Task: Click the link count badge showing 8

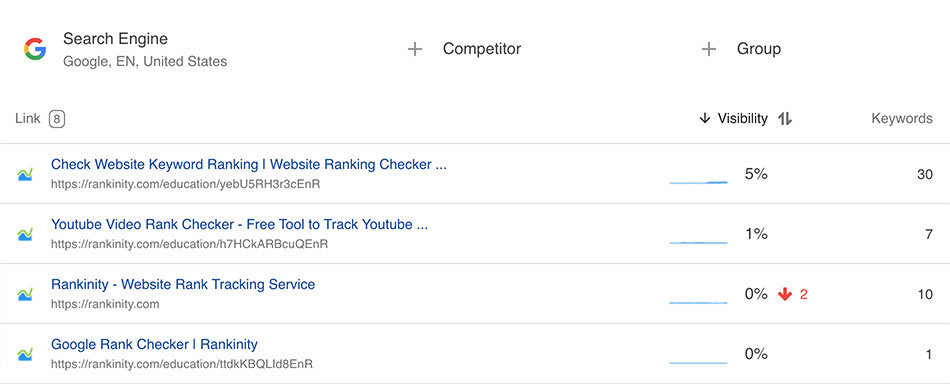Action: click(57, 119)
